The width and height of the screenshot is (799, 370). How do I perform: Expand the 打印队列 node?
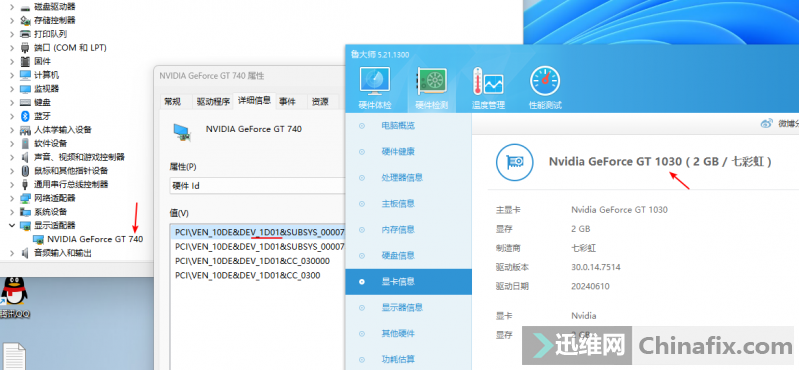tap(12, 34)
